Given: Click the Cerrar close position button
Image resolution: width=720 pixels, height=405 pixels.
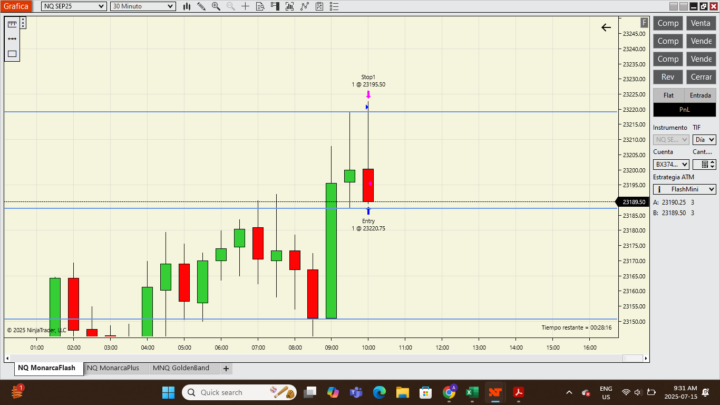Looking at the screenshot, I should pos(701,77).
